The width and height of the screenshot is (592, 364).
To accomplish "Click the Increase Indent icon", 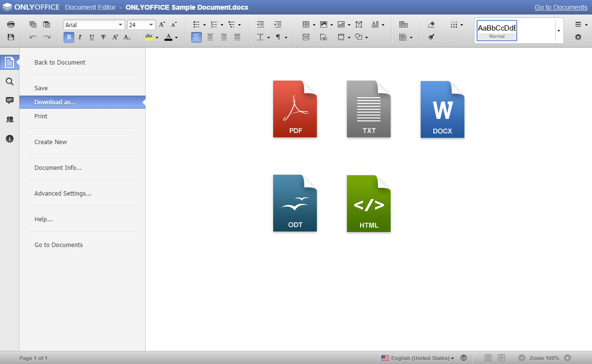I will 278,24.
